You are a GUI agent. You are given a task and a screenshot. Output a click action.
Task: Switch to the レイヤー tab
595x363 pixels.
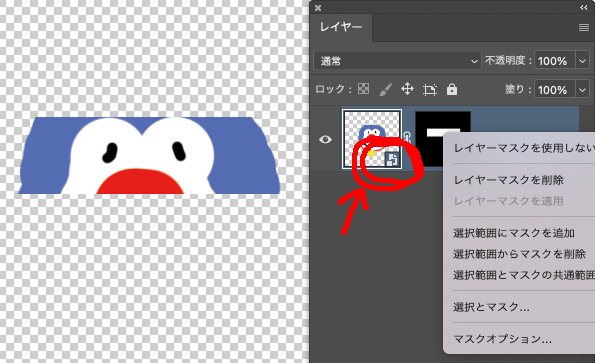pyautogui.click(x=341, y=27)
